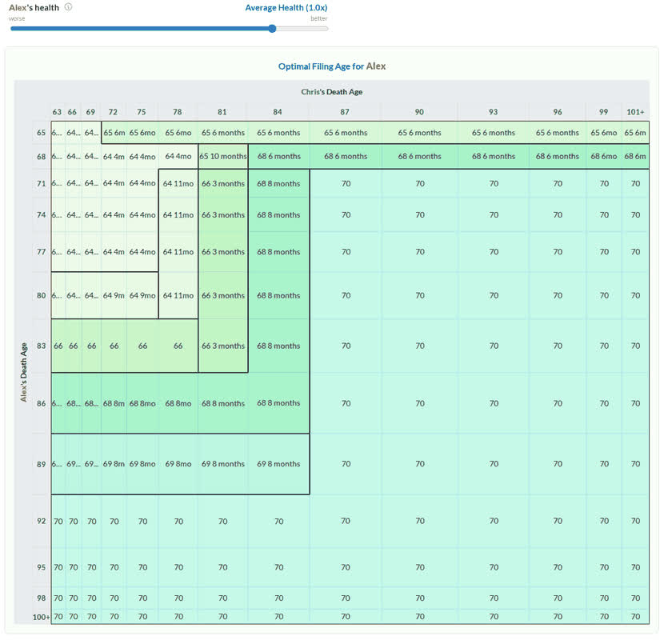Click '68 6 months' cell in row 68, column 93

494,157
